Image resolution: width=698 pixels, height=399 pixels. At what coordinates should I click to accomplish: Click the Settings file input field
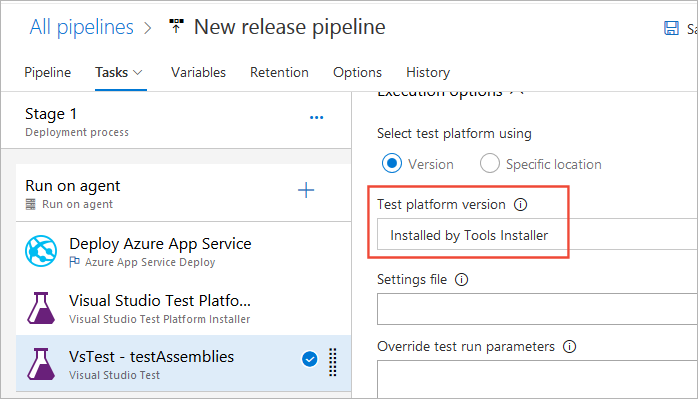pyautogui.click(x=537, y=309)
